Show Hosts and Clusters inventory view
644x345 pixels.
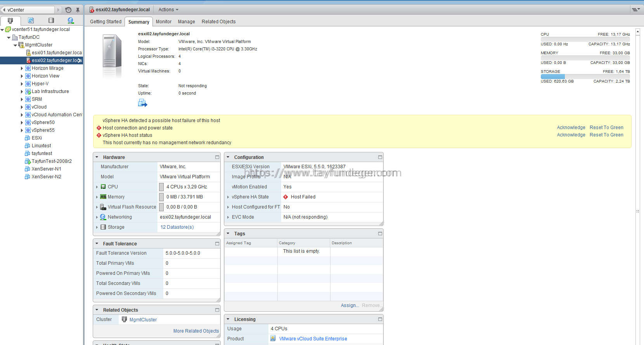10,20
